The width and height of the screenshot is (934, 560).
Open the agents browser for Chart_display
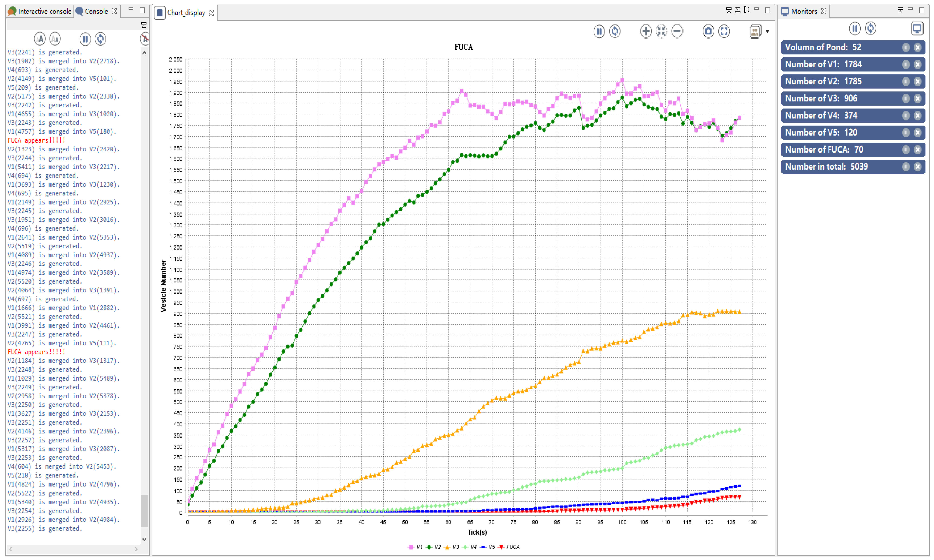pos(755,32)
